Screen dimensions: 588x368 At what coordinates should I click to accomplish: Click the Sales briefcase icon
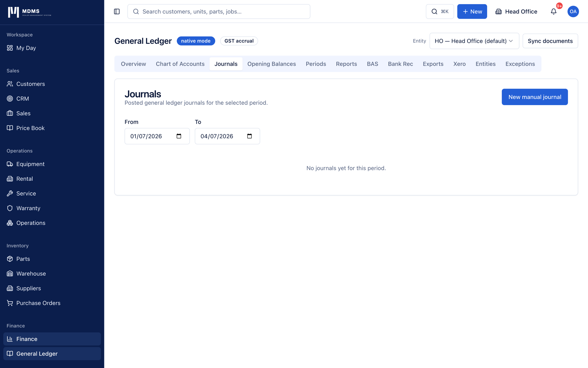(10, 113)
